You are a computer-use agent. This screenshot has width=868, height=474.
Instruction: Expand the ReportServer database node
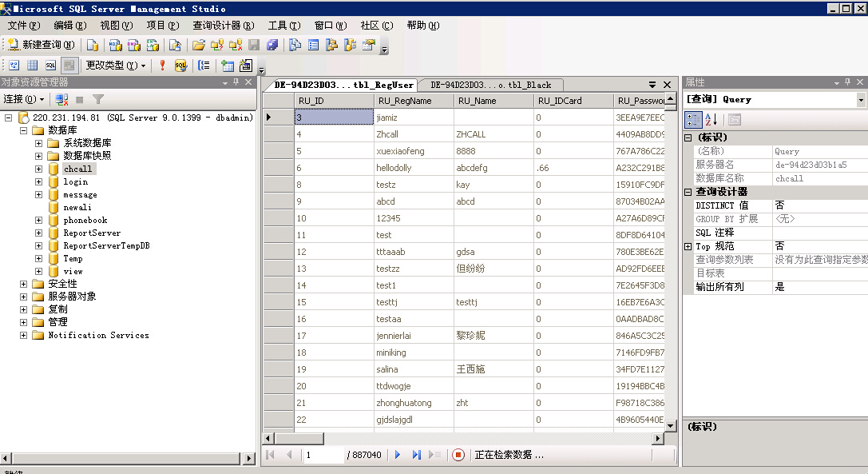[x=39, y=233]
